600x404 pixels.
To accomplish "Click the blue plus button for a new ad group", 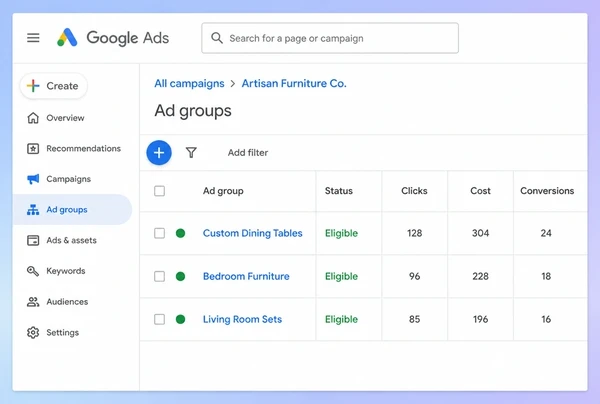I will pyautogui.click(x=159, y=153).
